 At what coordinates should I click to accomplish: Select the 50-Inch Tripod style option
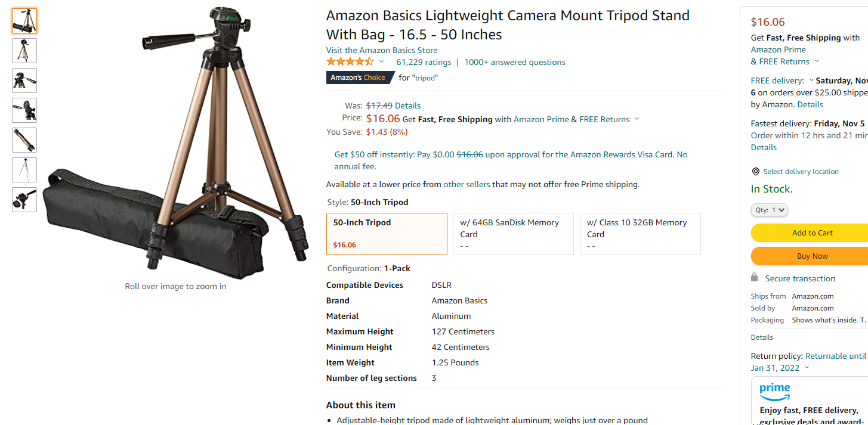pos(387,234)
